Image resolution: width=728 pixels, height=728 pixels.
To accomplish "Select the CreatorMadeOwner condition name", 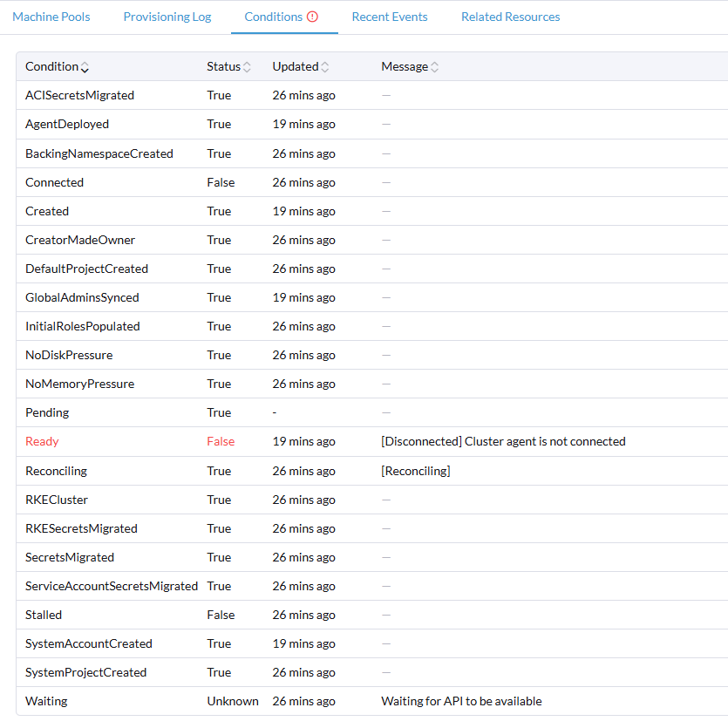I will click(x=80, y=240).
